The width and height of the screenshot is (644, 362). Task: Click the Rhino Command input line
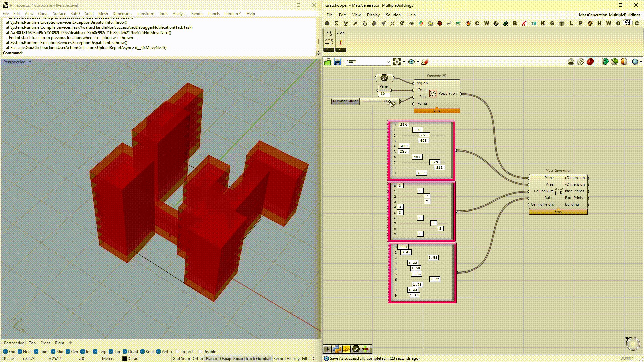click(160, 53)
